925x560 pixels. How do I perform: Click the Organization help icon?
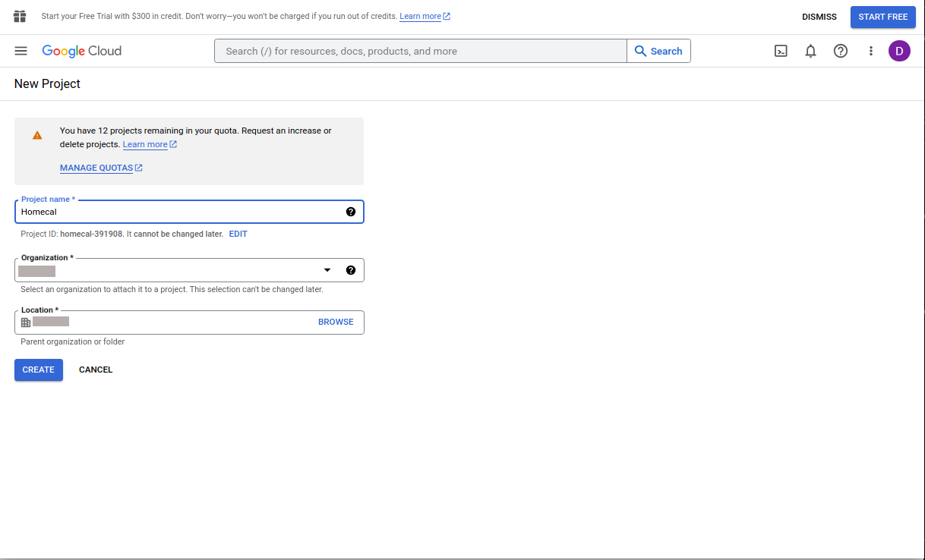coord(351,270)
